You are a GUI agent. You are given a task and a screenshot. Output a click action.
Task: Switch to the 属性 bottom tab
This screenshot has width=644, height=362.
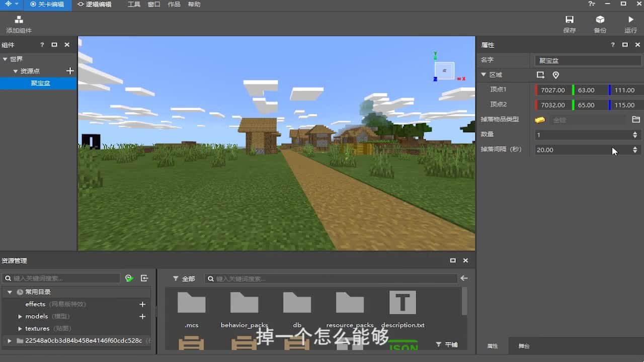493,346
